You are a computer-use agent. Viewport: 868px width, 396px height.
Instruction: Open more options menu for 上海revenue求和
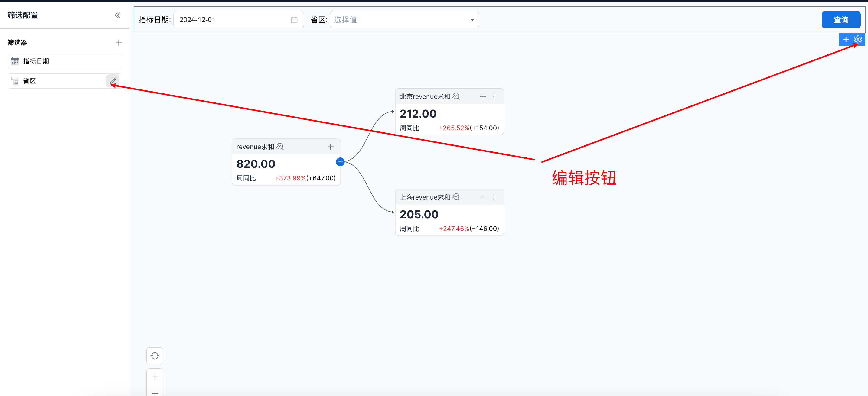coord(494,197)
